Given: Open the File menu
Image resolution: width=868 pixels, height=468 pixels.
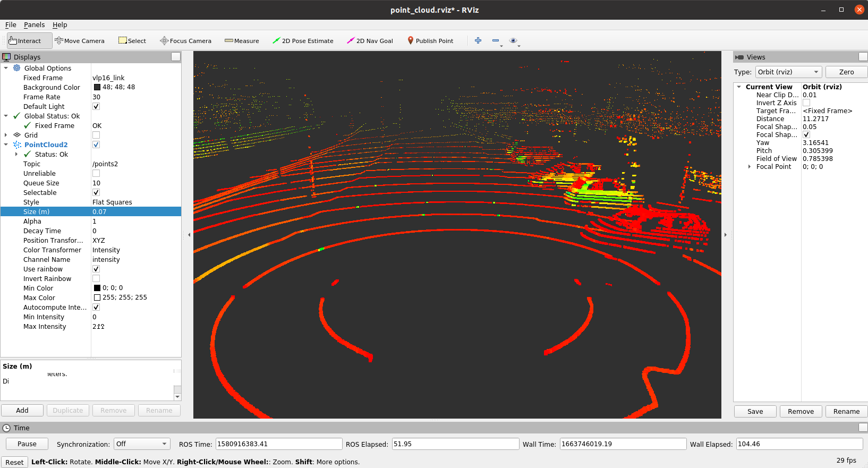Looking at the screenshot, I should tap(11, 24).
